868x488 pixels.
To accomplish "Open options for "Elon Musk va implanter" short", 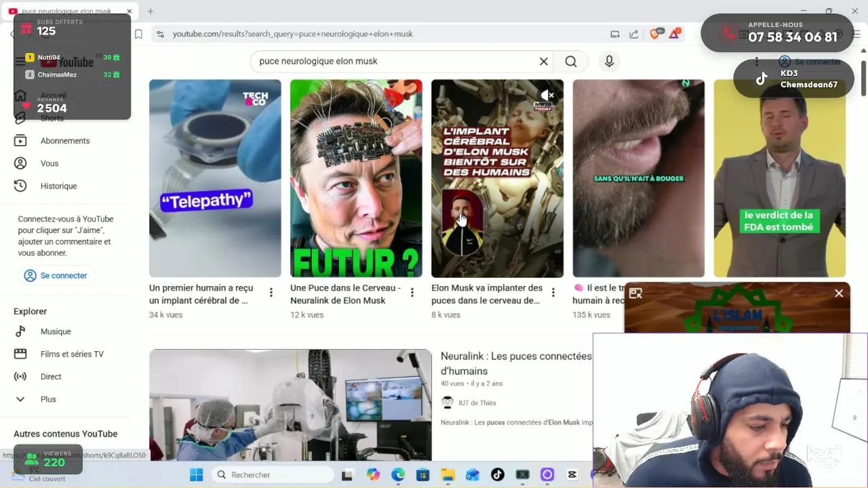I will click(x=553, y=293).
